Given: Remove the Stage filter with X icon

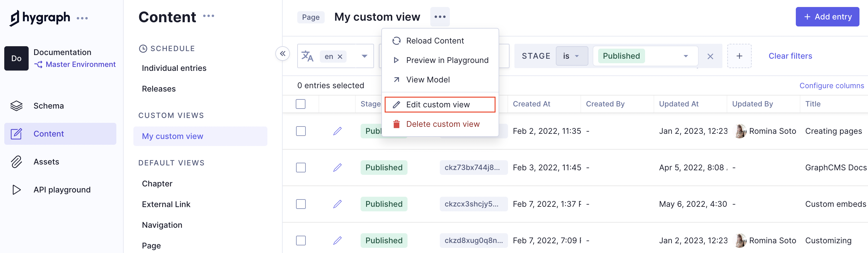Looking at the screenshot, I should pyautogui.click(x=710, y=56).
